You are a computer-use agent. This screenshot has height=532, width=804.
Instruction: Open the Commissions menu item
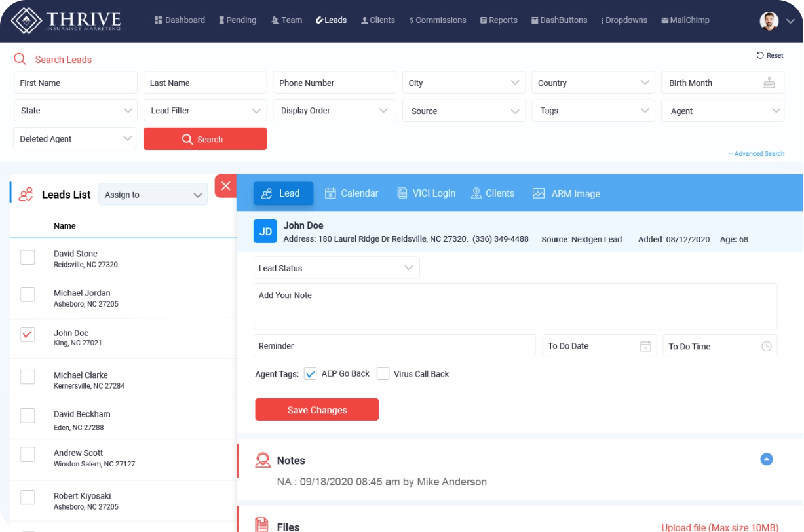pyautogui.click(x=438, y=20)
